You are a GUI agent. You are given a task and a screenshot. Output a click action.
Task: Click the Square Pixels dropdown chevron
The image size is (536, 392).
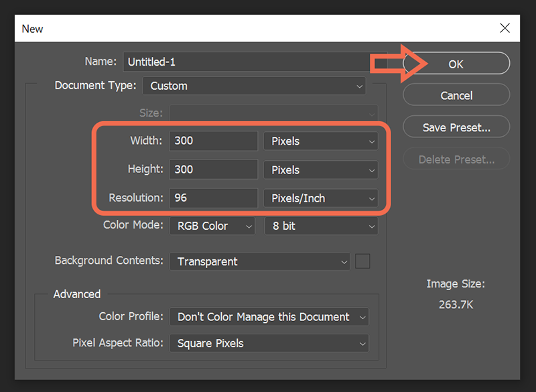click(x=362, y=344)
